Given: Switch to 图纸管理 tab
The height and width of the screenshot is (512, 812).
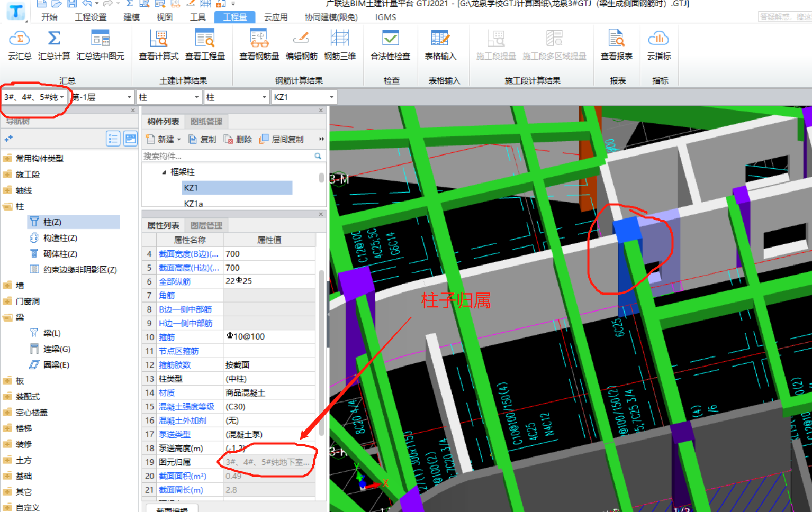Looking at the screenshot, I should (206, 122).
